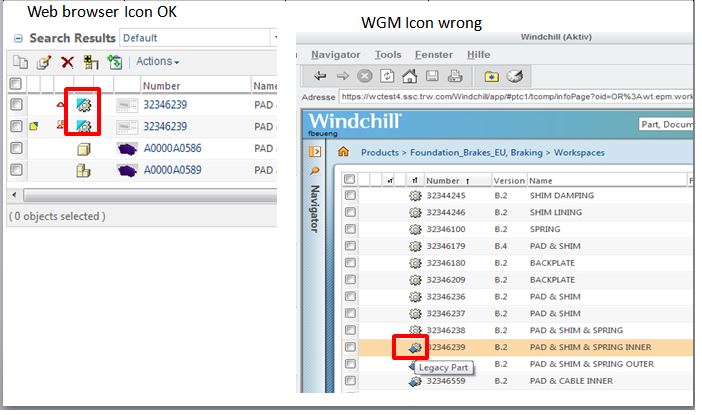Click the search magnifier icon in the Navigator sidebar

coord(315,171)
